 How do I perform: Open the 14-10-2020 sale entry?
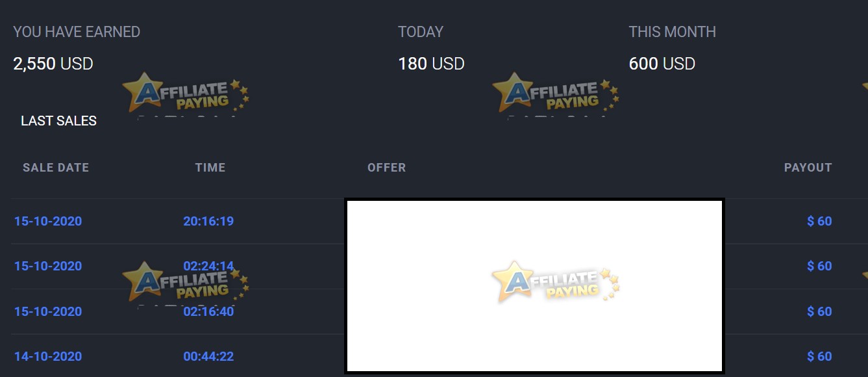[47, 356]
